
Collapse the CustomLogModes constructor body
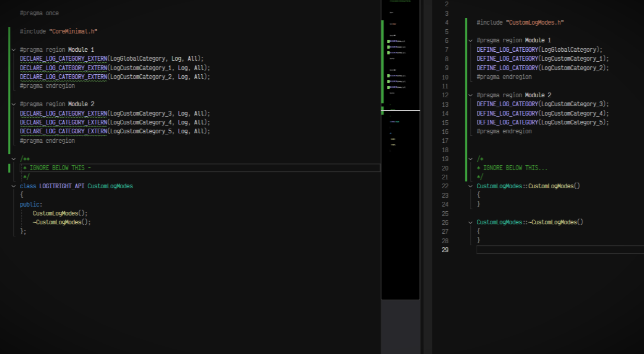[x=469, y=186]
